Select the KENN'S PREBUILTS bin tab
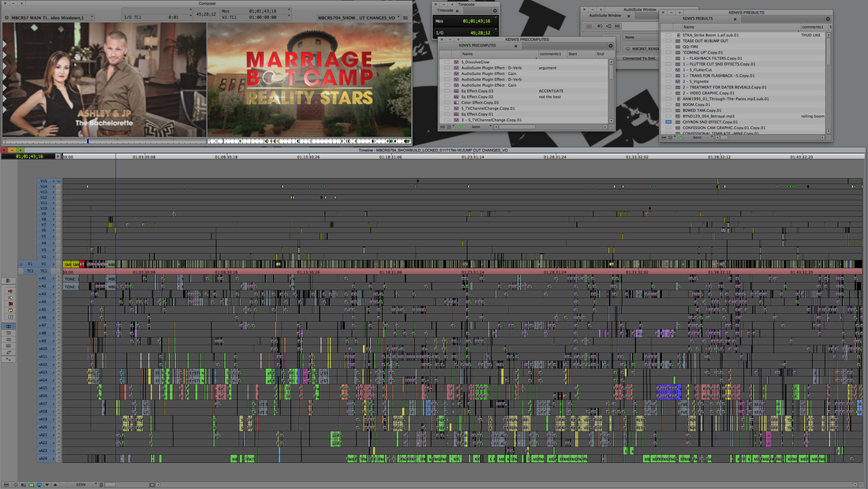Image resolution: width=868 pixels, height=489 pixels. coord(701,18)
